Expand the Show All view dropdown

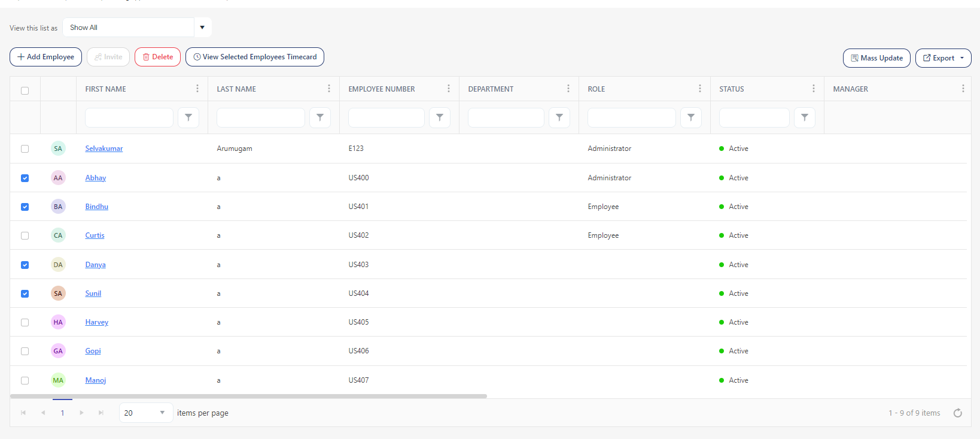tap(202, 28)
